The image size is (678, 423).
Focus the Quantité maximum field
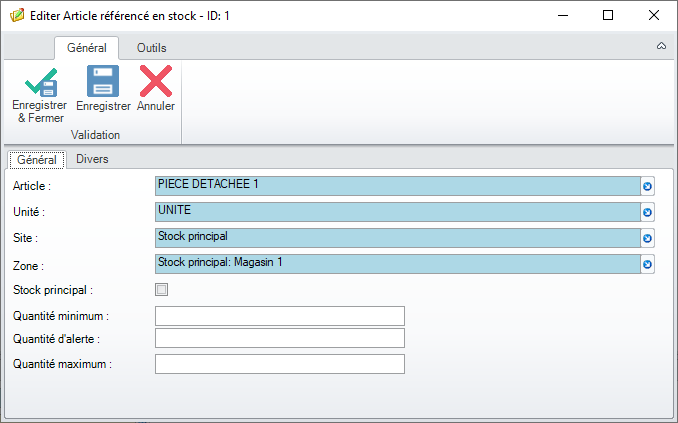point(280,364)
